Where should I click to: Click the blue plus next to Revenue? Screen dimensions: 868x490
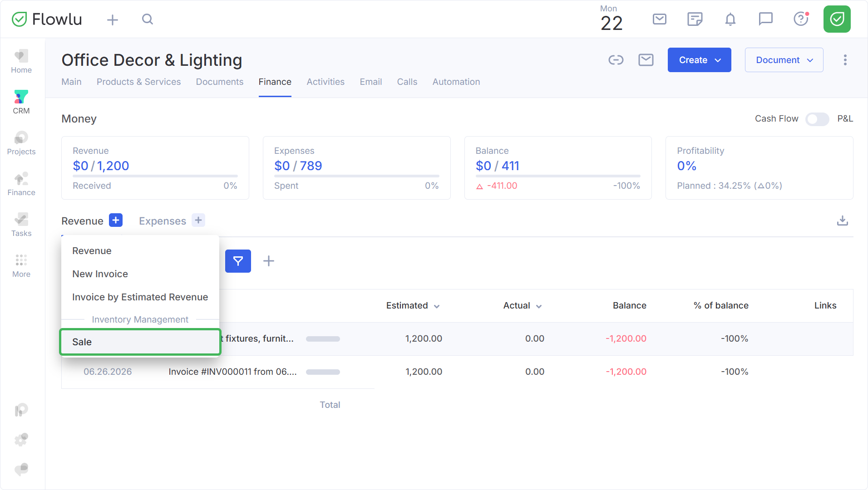tap(116, 220)
